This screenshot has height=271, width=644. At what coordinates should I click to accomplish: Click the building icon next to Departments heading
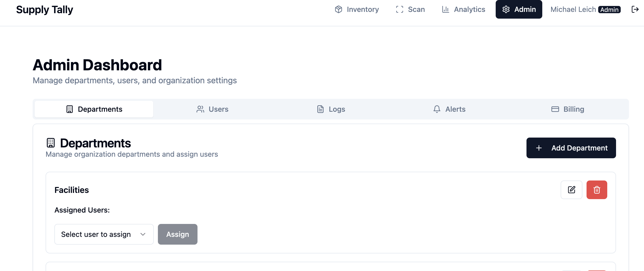[51, 142]
